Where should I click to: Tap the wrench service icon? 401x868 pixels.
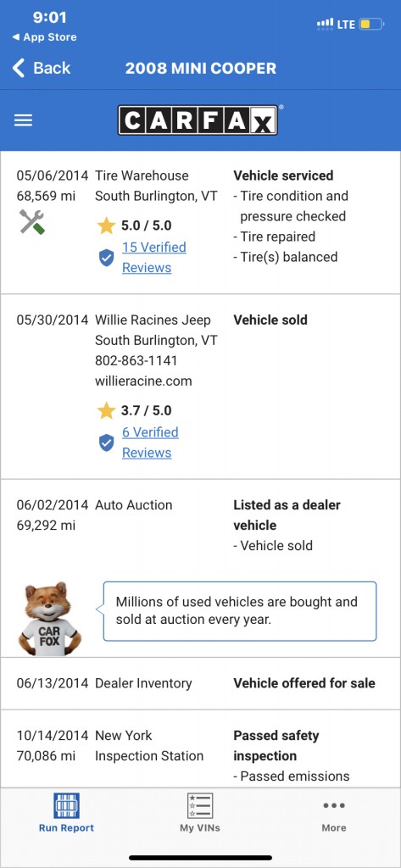click(32, 222)
